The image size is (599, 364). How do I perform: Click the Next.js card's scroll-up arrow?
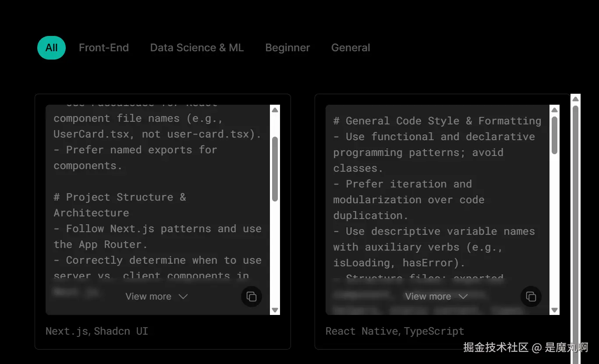pos(275,110)
